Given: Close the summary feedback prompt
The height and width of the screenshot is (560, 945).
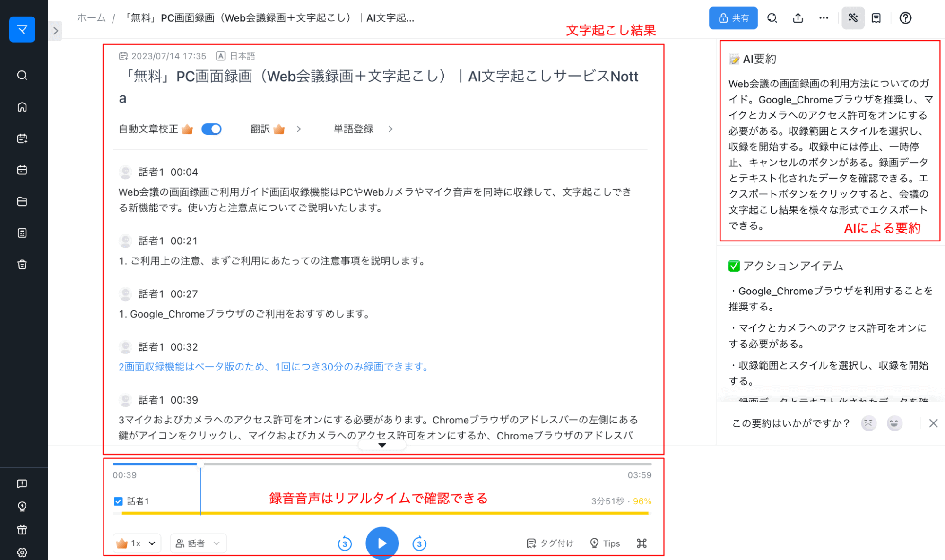Looking at the screenshot, I should point(933,423).
